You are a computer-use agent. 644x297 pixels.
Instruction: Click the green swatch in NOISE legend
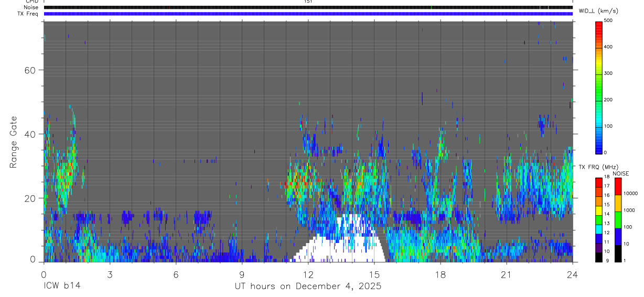click(x=618, y=220)
